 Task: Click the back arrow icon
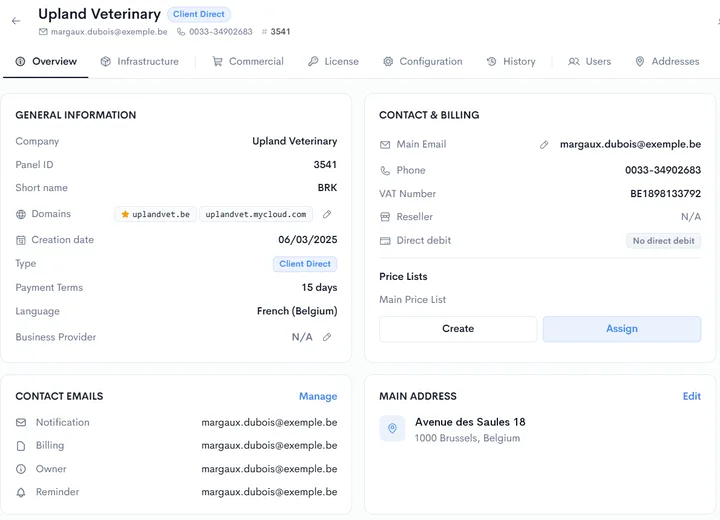pos(16,21)
